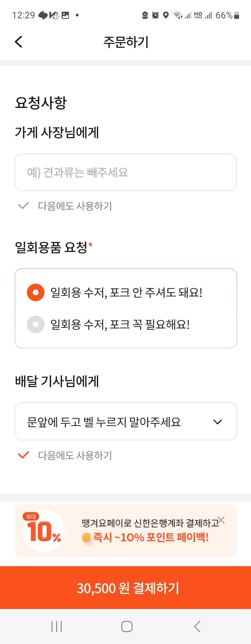Viewport: 251px width, 644px height.
Task: Enable '다음에도 사용하기' under store owner request
Action: (24, 206)
